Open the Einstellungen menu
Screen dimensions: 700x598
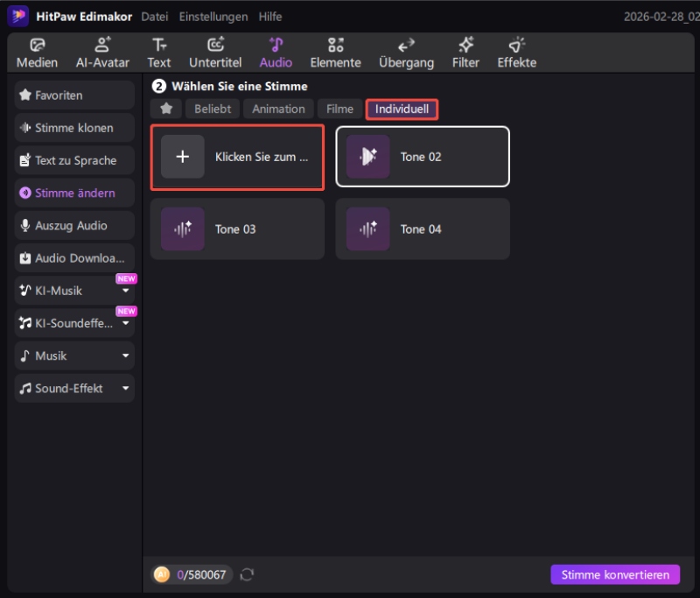pyautogui.click(x=213, y=17)
